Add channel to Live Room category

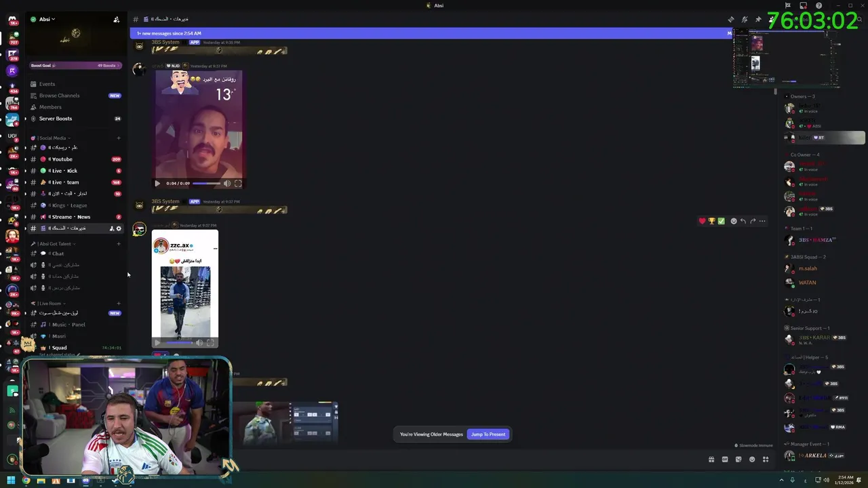(x=119, y=304)
